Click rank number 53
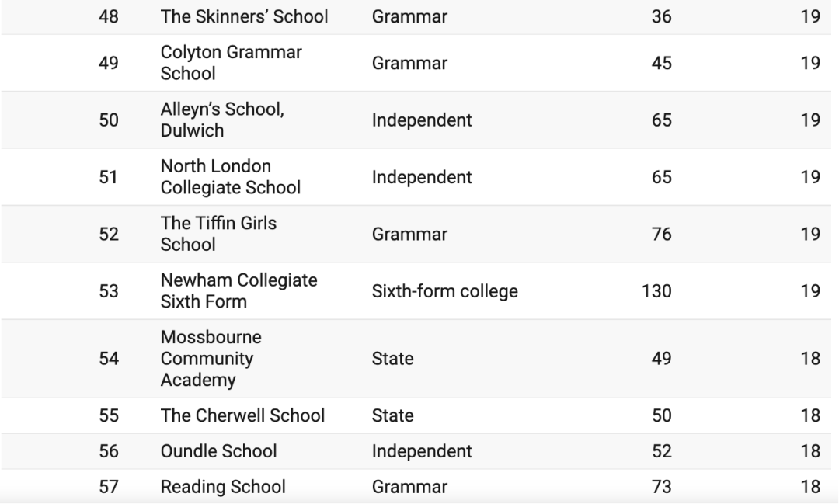The image size is (839, 504). (x=109, y=291)
